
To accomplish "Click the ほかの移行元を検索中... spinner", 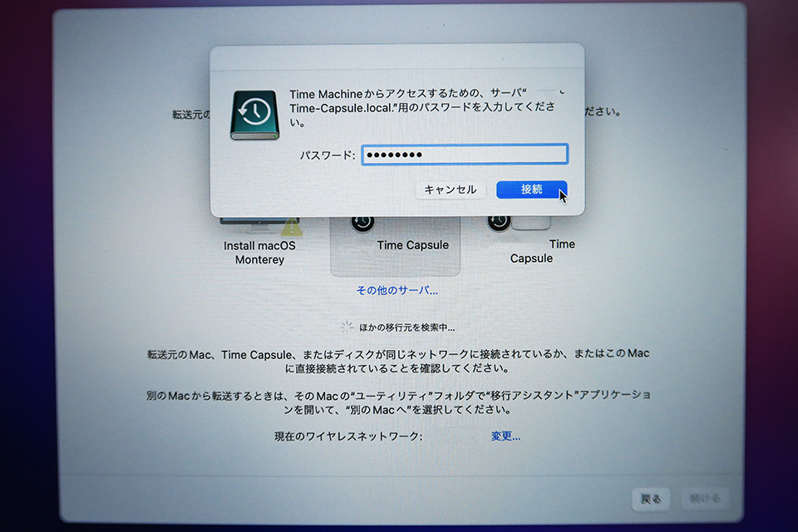I will tap(347, 328).
